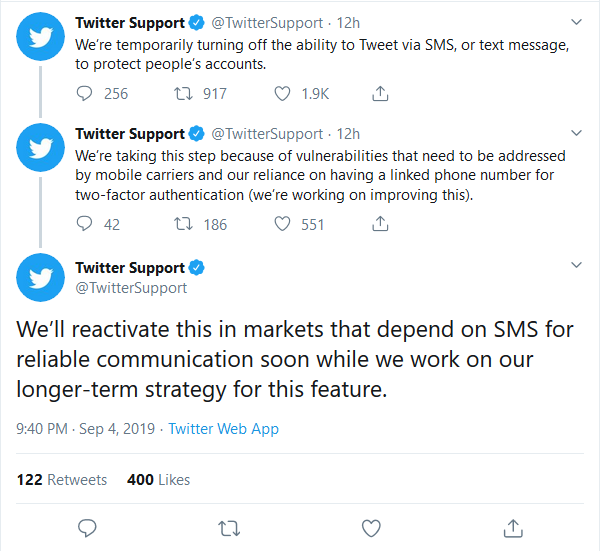Screen dimensions: 601x551
Task: Like the second tweet with 551 likes
Action: tap(283, 225)
